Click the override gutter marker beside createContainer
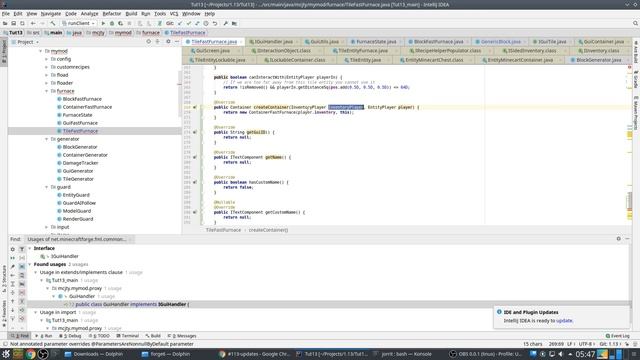640x360 pixels. click(x=195, y=107)
